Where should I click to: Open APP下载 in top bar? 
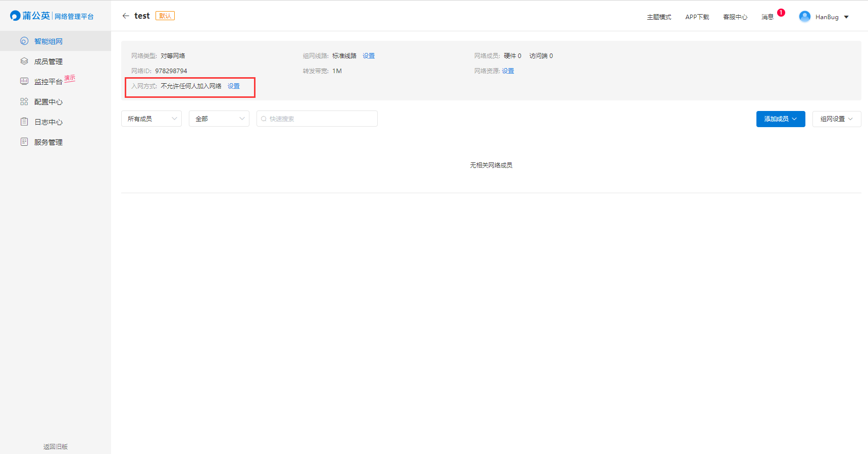pos(697,17)
